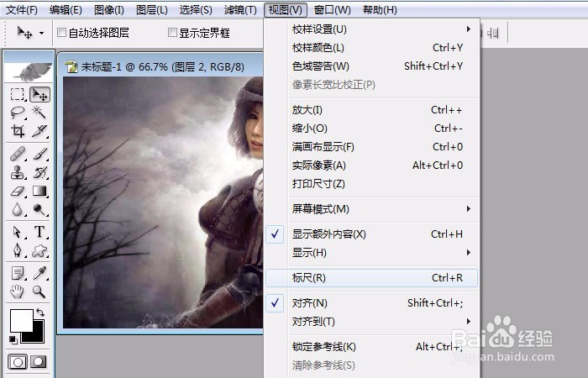Choose 实际像素(A) actual pixels
This screenshot has width=588, height=378.
[x=371, y=165]
